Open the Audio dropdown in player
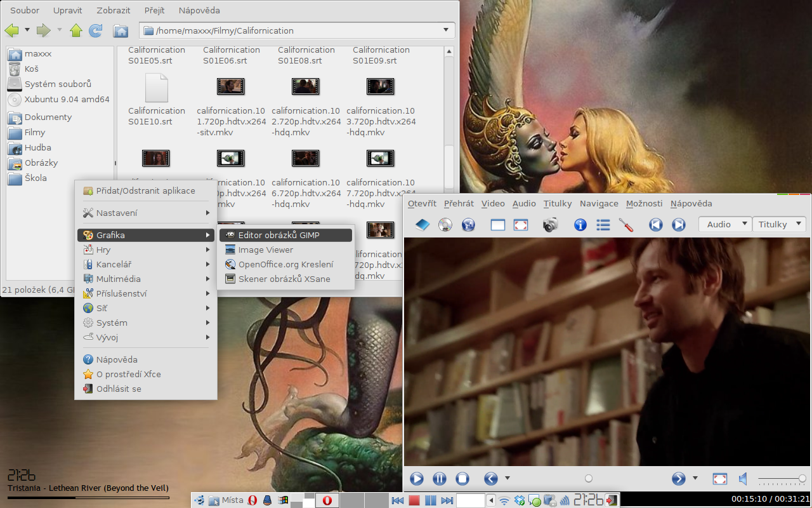Image resolution: width=812 pixels, height=508 pixels. (724, 224)
